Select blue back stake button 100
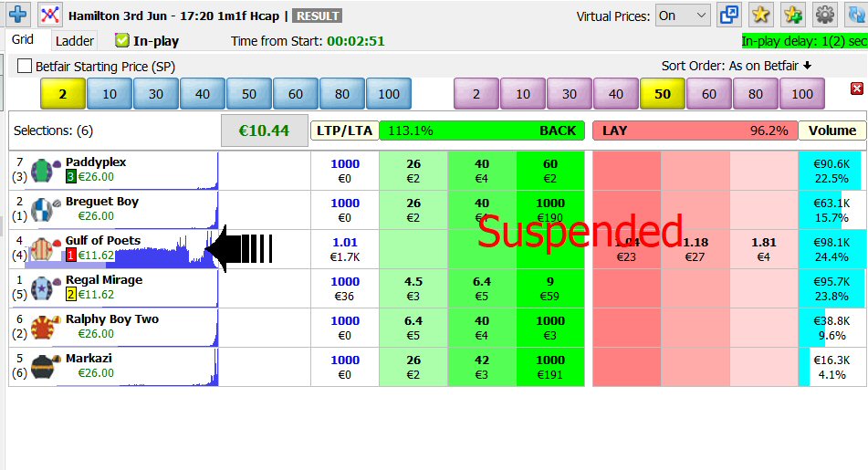The image size is (868, 470). [389, 94]
